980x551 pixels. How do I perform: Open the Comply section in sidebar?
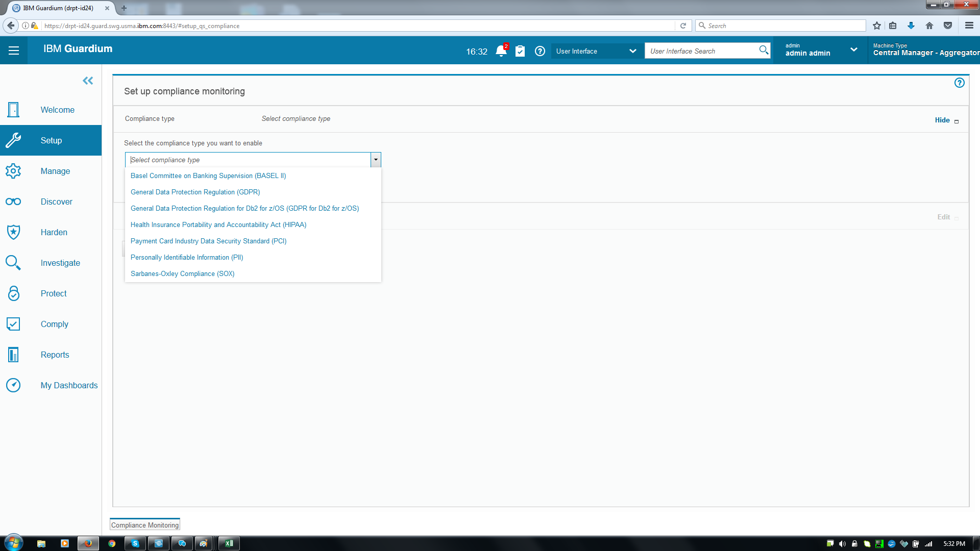pyautogui.click(x=54, y=324)
